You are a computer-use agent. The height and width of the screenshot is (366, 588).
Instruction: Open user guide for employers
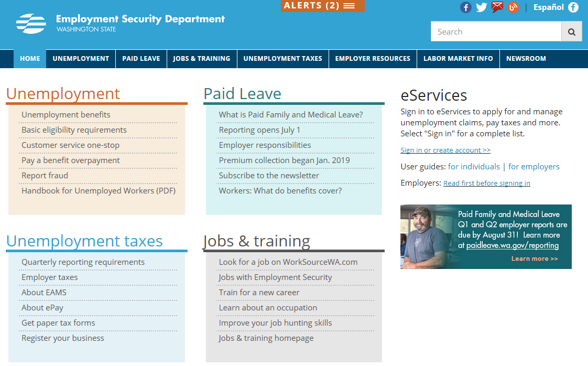click(x=533, y=167)
